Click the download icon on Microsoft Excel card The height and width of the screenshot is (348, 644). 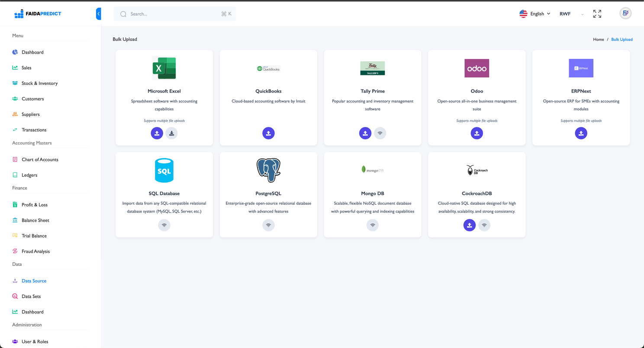[171, 133]
